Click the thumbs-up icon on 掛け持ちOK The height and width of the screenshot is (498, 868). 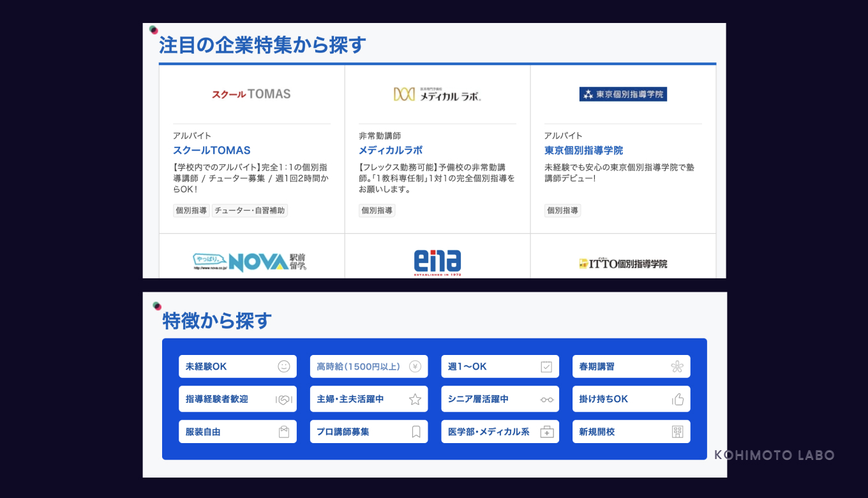click(x=677, y=398)
